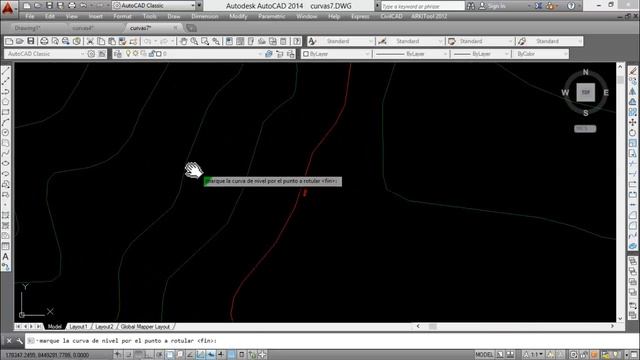The image size is (640, 360).
Task: Select the Line tool in Draw toolbar
Action: (6, 71)
